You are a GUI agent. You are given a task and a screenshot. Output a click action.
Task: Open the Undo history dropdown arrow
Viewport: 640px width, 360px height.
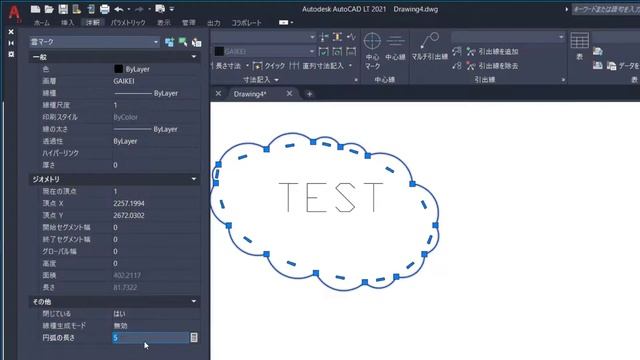point(129,9)
